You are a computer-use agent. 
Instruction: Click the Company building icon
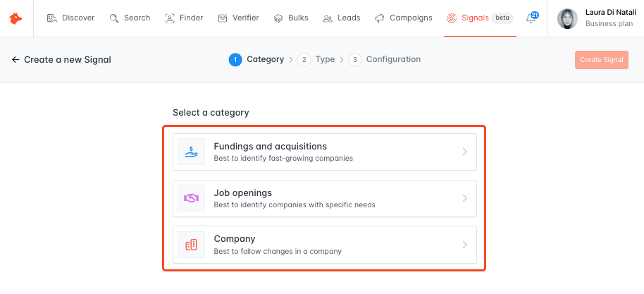191,245
